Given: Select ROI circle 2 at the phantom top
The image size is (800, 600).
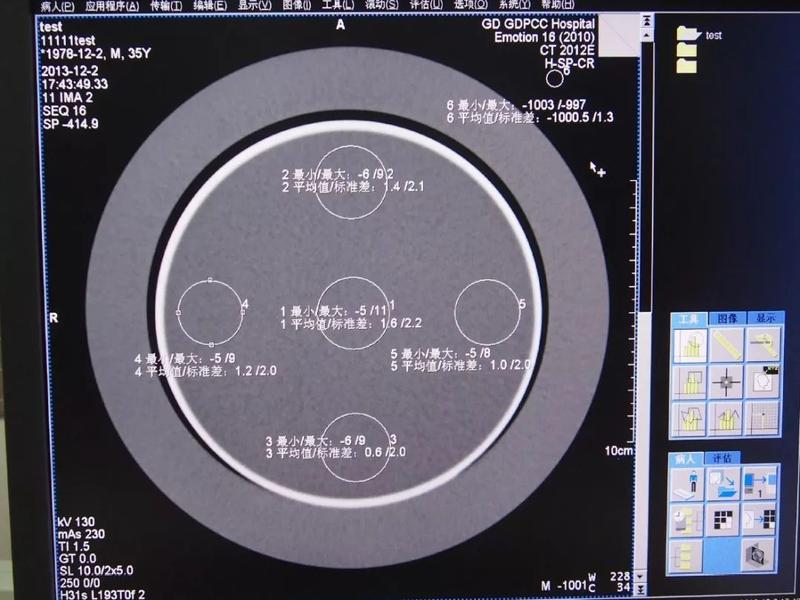Looking at the screenshot, I should [351, 182].
